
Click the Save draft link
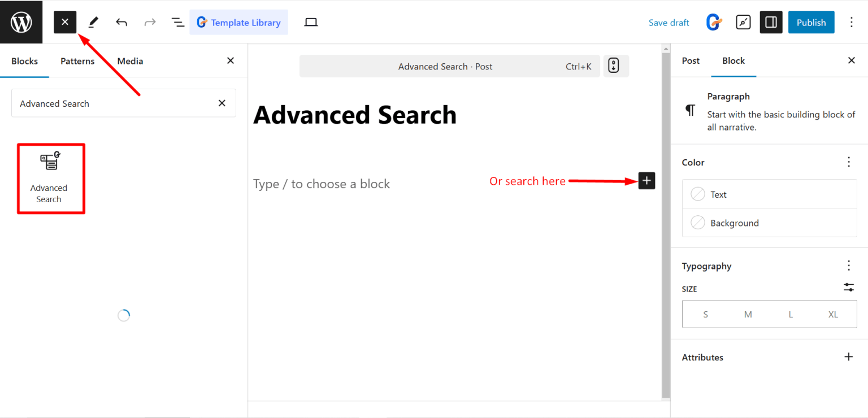669,22
